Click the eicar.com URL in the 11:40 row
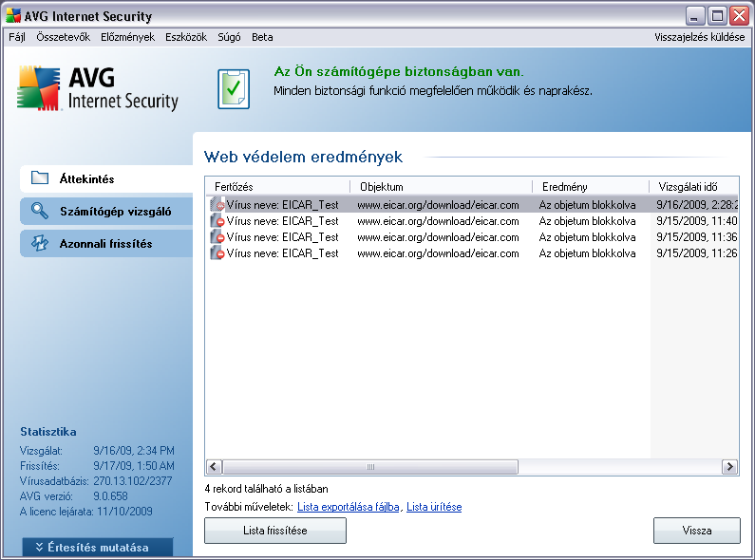 tap(438, 221)
